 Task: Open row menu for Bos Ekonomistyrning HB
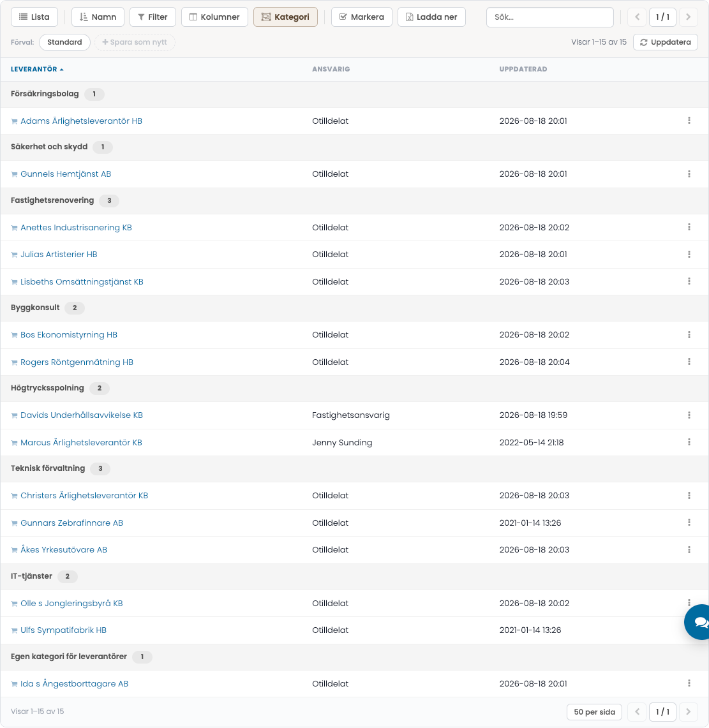pyautogui.click(x=689, y=335)
